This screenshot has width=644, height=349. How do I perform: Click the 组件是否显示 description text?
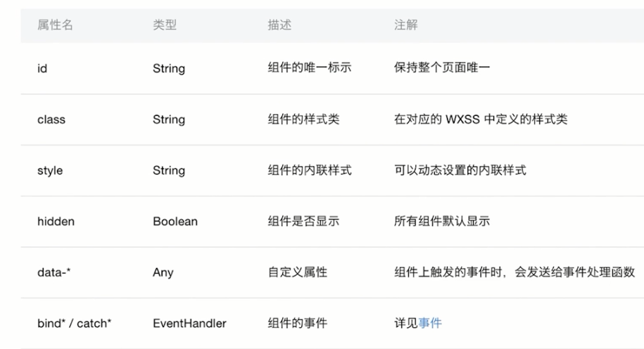point(303,221)
